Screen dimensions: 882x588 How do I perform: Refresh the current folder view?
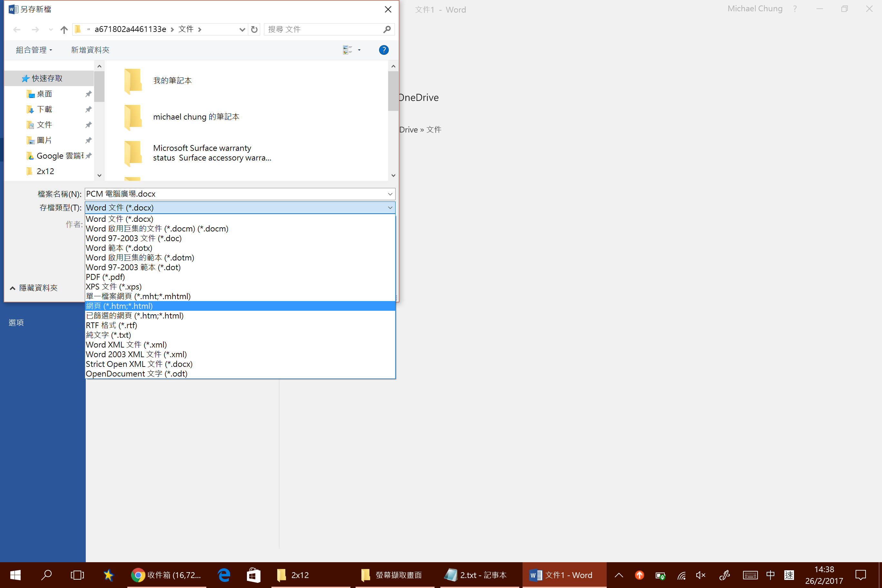point(254,29)
